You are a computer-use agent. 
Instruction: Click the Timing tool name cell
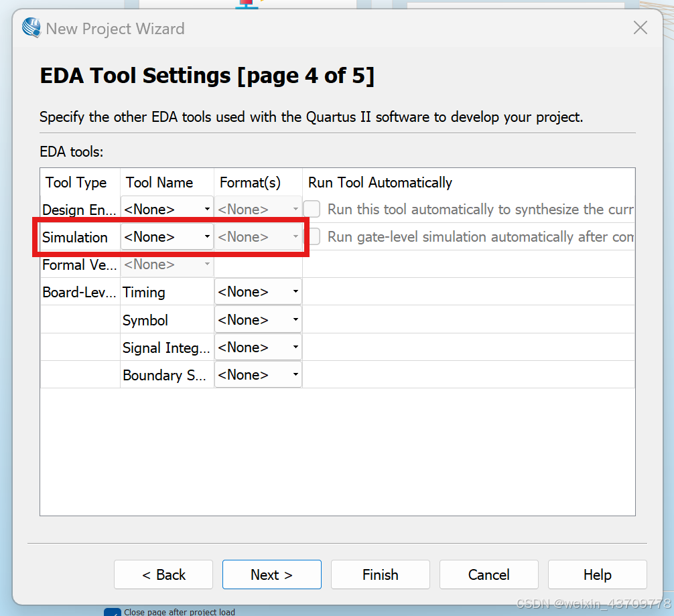point(167,292)
